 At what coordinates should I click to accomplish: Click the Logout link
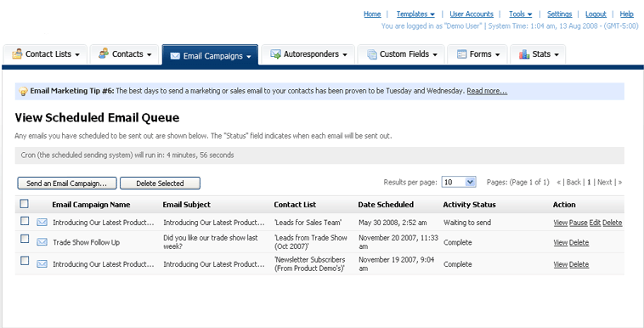[x=596, y=14]
